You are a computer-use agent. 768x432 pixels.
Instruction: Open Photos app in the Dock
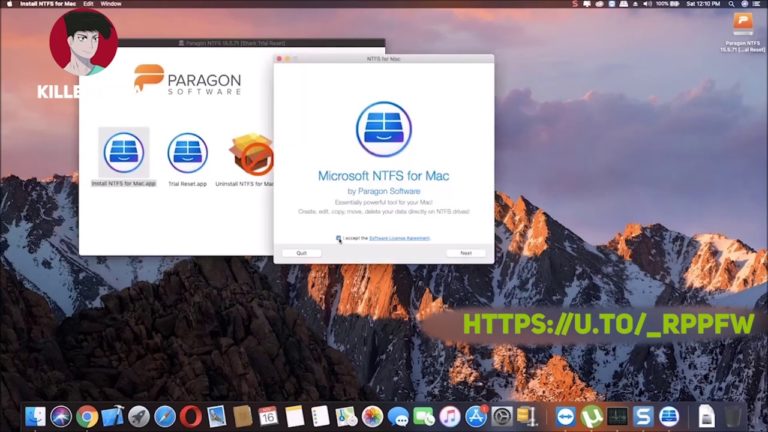(372, 417)
